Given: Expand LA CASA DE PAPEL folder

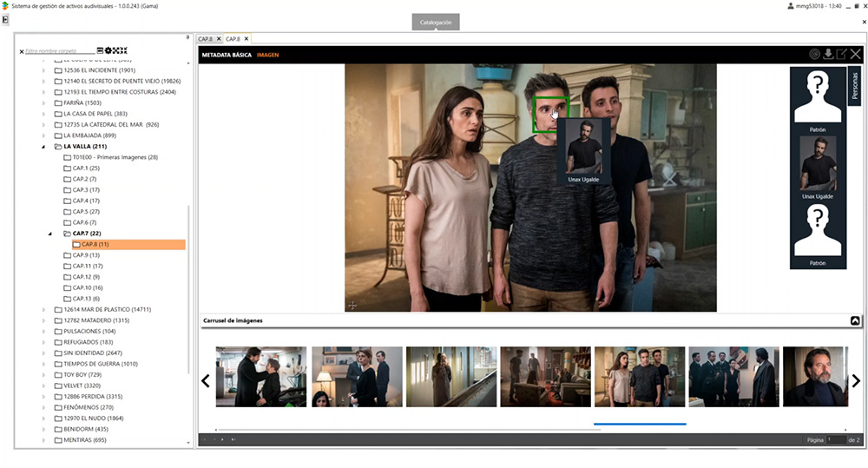Looking at the screenshot, I should 43,114.
